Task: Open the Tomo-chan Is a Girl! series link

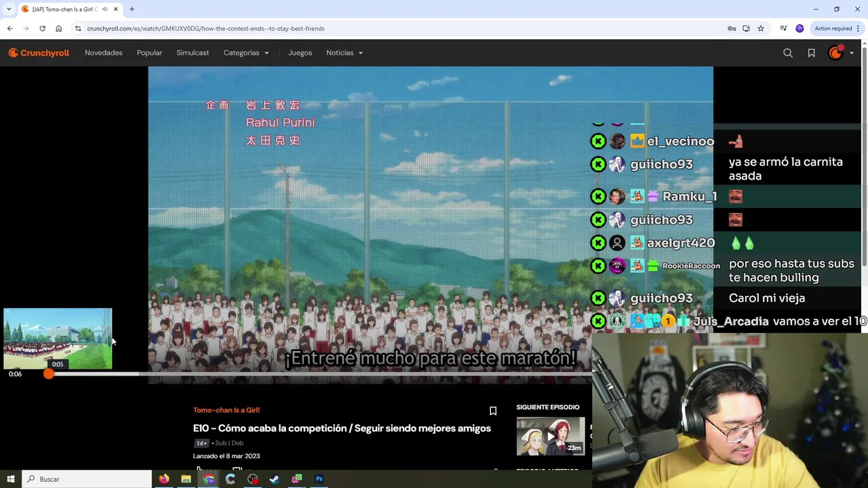Action: pos(226,410)
